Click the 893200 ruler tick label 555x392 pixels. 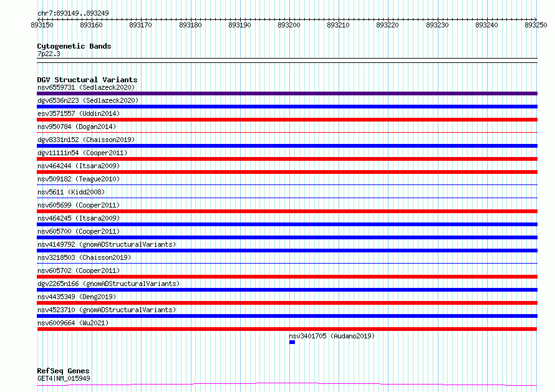[x=289, y=25]
